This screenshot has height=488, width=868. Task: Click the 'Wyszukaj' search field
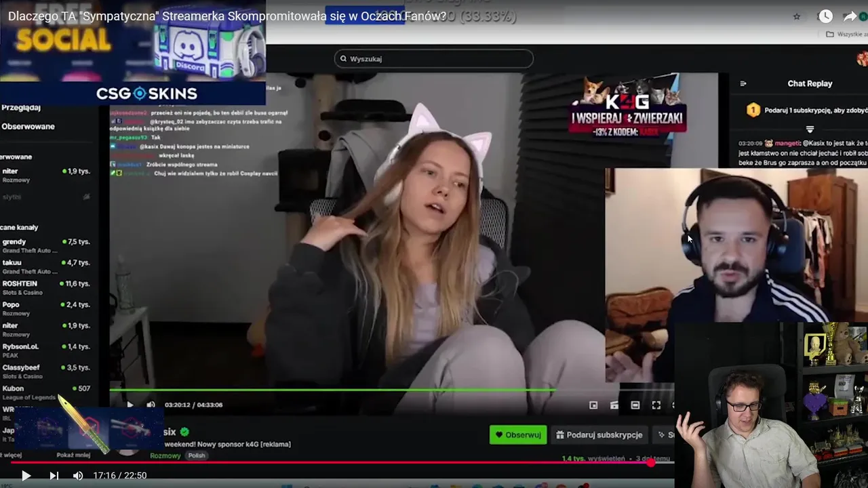coord(434,59)
